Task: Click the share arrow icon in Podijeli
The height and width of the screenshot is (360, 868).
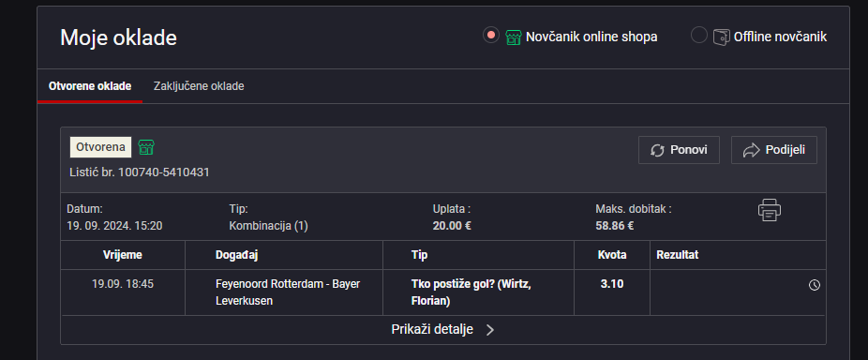Action: coord(751,150)
